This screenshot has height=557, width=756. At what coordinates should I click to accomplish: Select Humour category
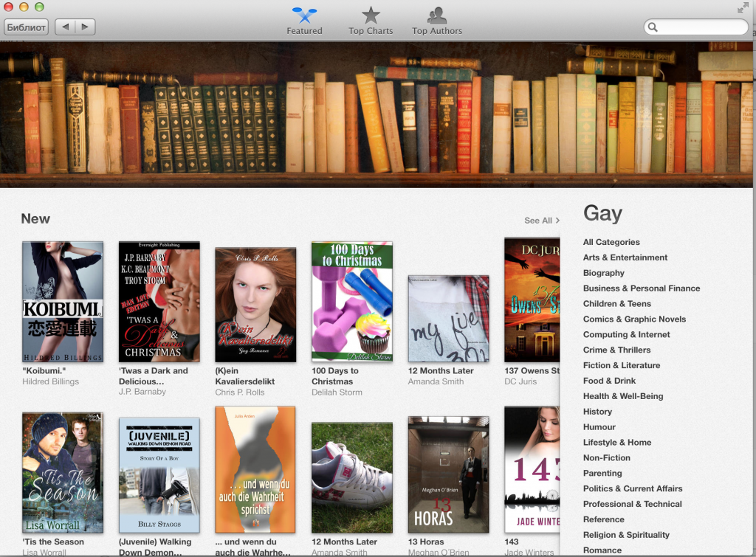[599, 427]
